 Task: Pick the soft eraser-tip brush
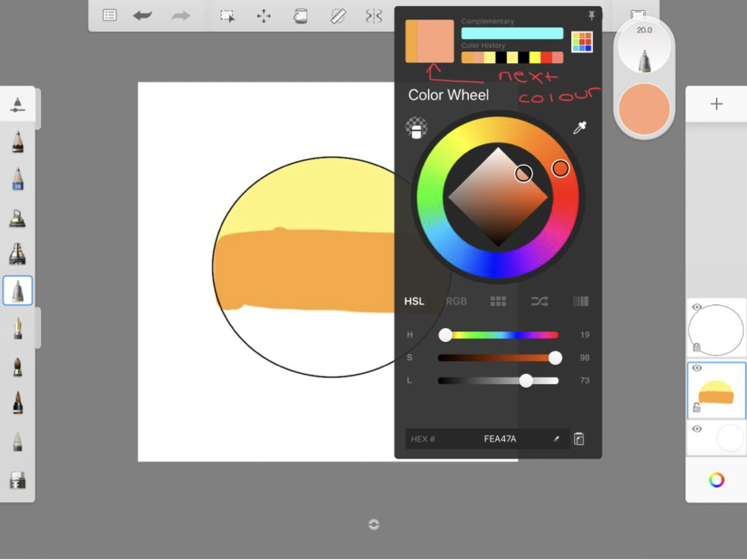point(17,442)
